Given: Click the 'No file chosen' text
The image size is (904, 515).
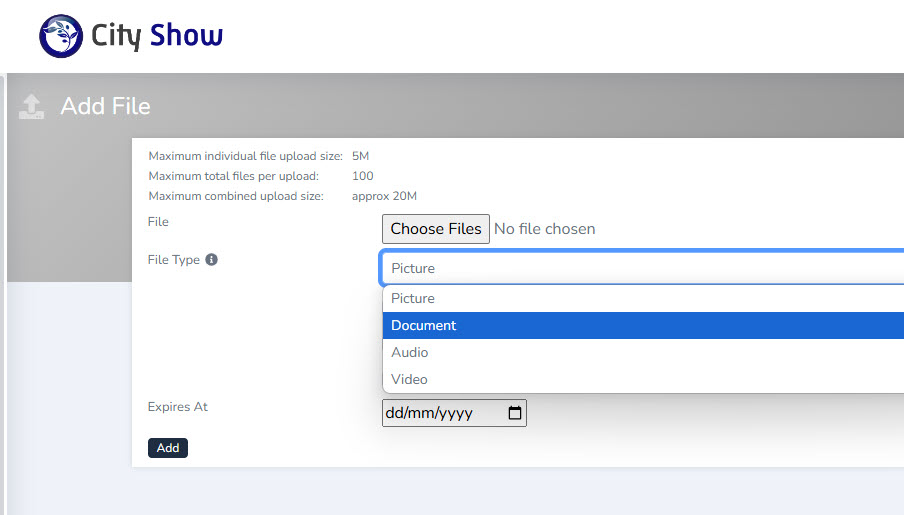Looking at the screenshot, I should tap(544, 229).
